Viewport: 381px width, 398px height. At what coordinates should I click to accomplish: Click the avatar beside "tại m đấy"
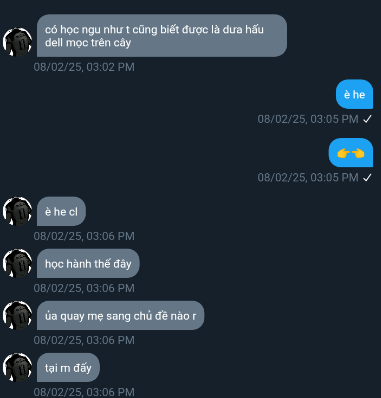(x=17, y=367)
